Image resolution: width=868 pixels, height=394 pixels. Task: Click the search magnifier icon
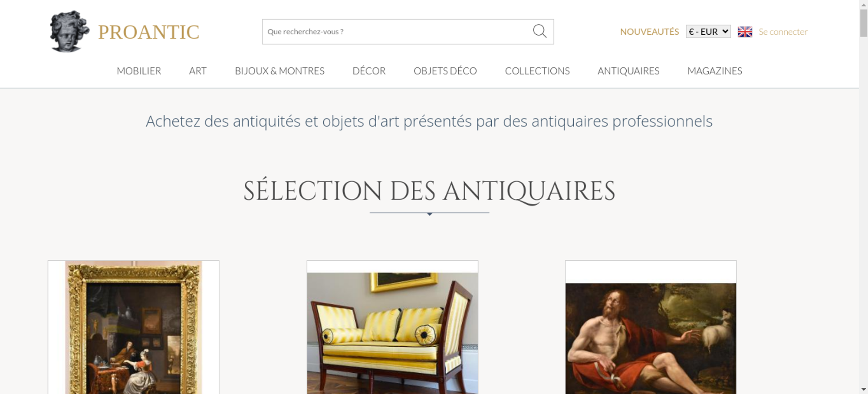tap(539, 31)
